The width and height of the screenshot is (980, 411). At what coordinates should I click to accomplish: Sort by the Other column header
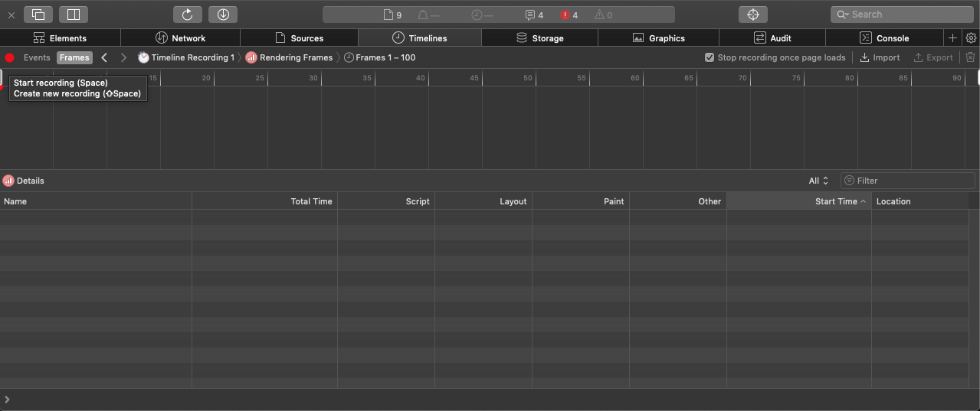[678, 201]
